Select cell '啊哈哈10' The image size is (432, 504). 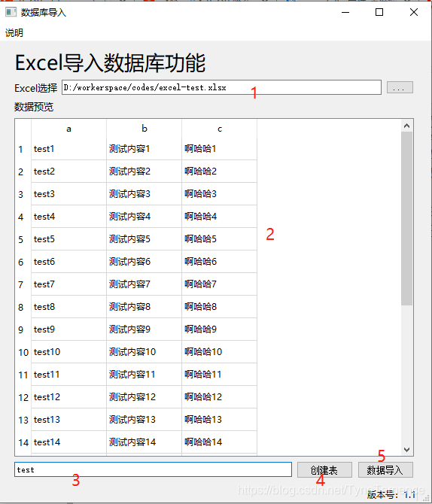click(x=219, y=352)
